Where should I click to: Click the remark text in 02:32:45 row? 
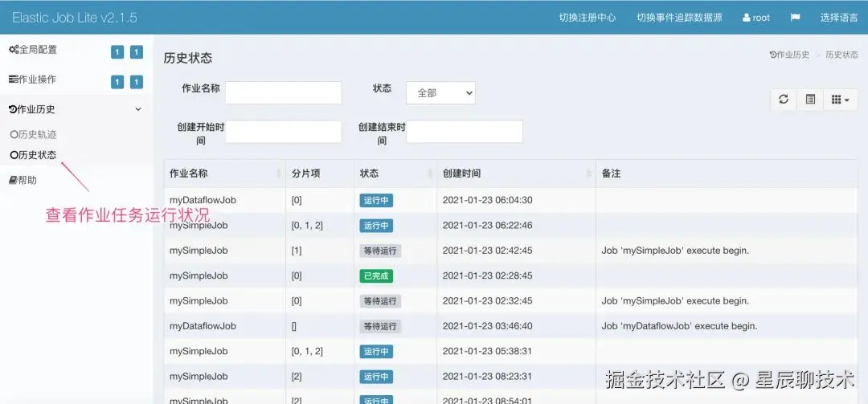675,301
